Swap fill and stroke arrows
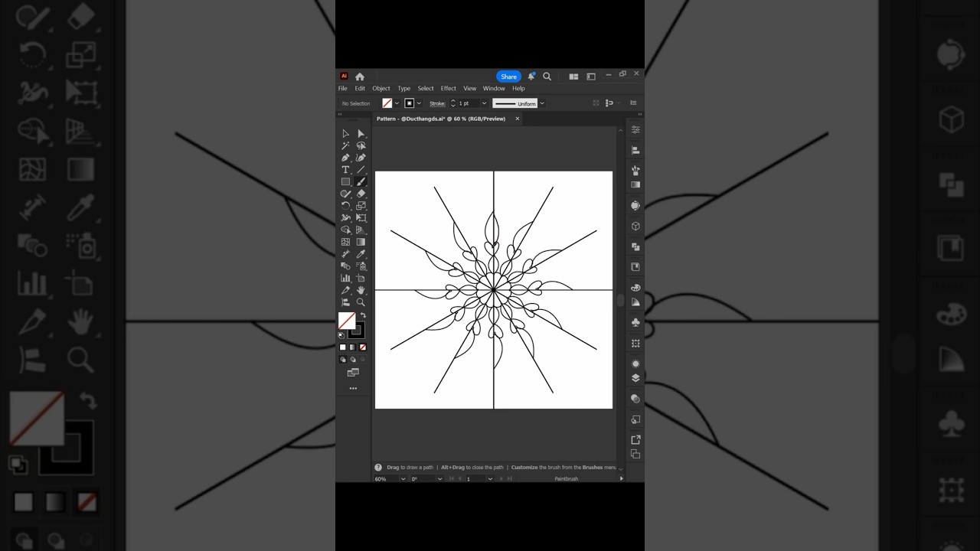 363,315
